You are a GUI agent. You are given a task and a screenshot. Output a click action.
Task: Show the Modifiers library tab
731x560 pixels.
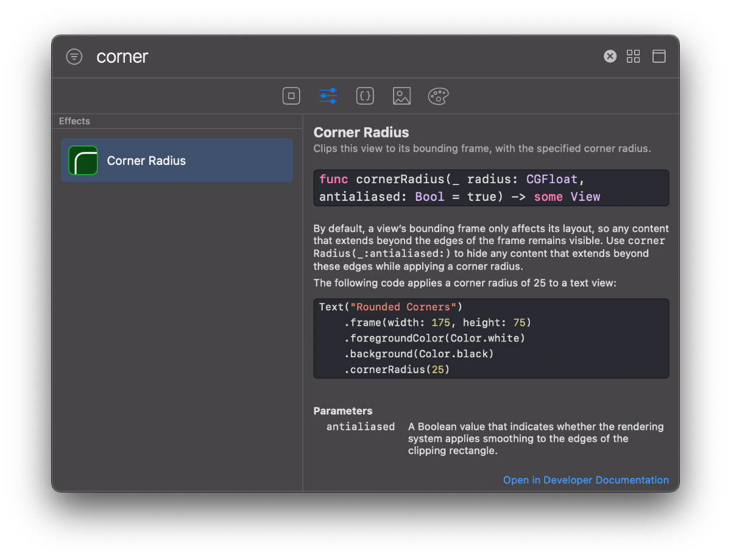tap(328, 96)
